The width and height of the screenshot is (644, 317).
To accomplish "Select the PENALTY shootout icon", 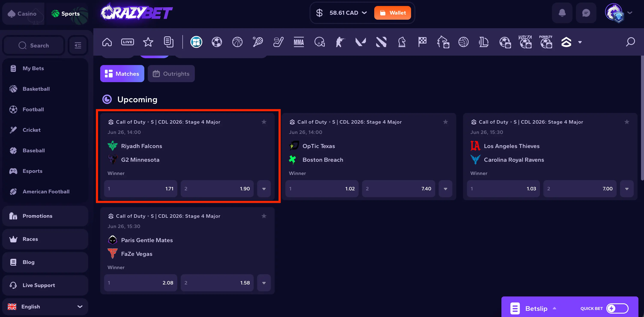I will 546,41.
